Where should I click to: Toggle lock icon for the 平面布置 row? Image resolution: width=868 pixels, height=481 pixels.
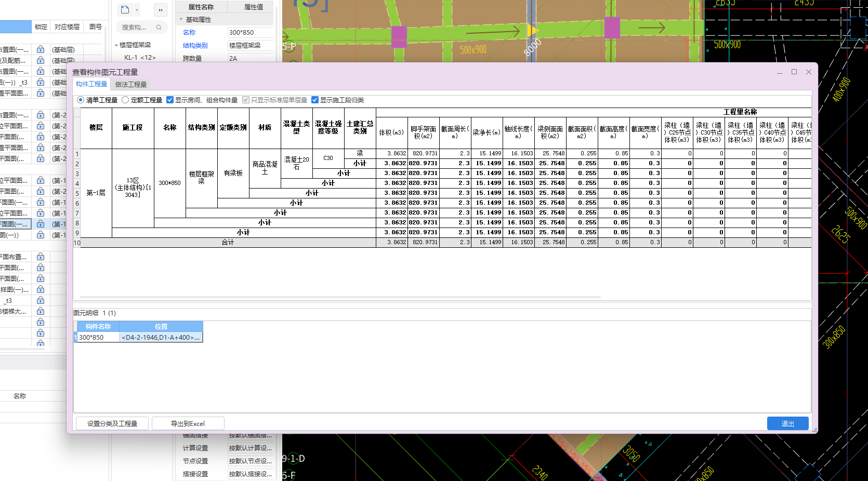[41, 257]
